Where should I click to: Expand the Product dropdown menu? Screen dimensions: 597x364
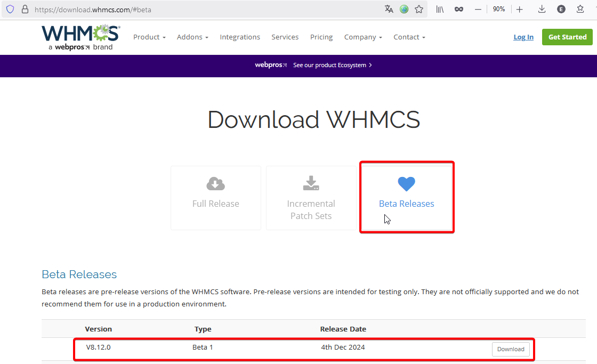[149, 37]
